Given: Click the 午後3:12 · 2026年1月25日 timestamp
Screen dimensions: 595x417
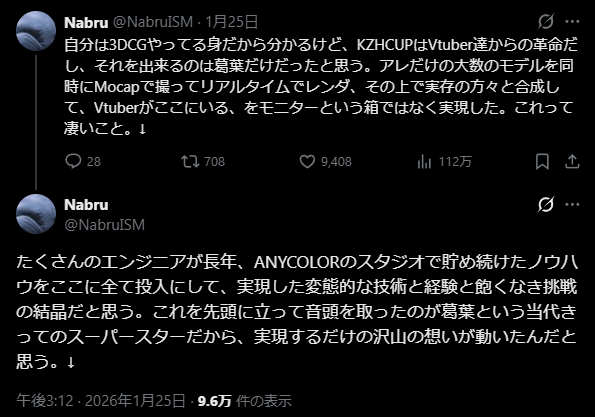Looking at the screenshot, I should pos(101,401).
